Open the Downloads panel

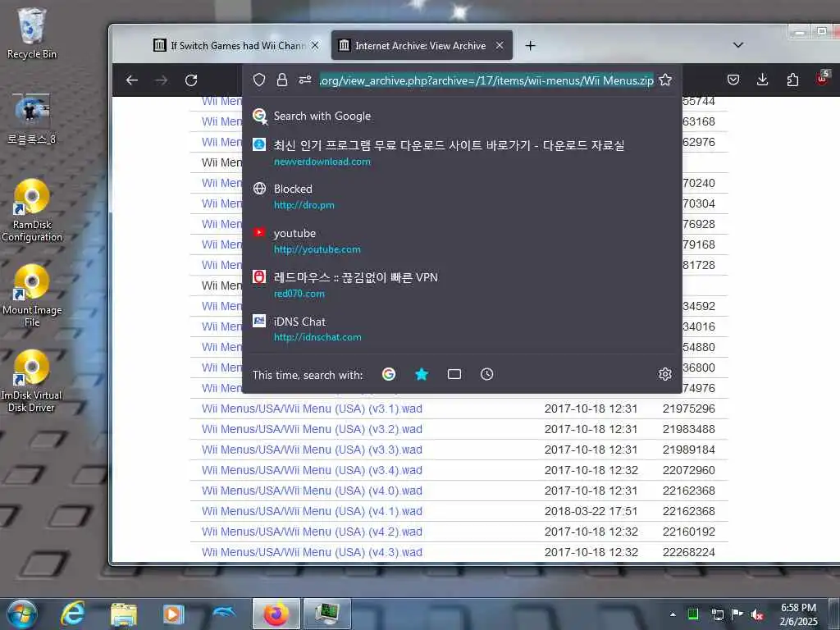click(762, 80)
